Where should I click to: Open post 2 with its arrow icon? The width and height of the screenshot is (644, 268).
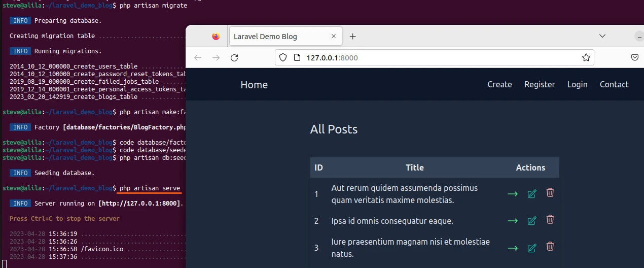click(x=513, y=221)
